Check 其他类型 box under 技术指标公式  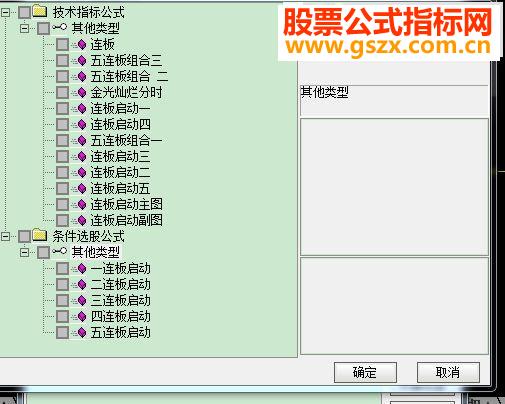pyautogui.click(x=43, y=28)
